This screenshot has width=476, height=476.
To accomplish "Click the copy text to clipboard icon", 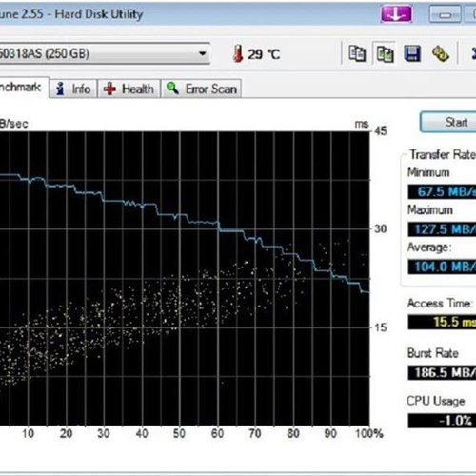I will click(x=357, y=53).
